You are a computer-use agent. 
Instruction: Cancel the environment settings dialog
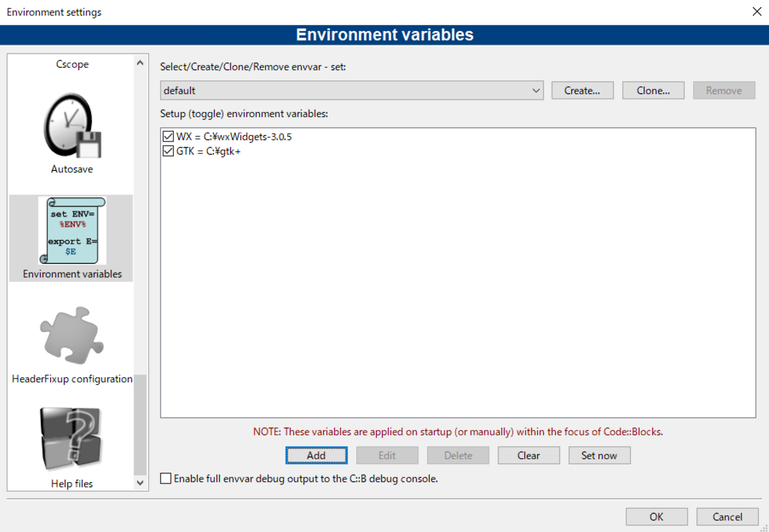click(727, 517)
